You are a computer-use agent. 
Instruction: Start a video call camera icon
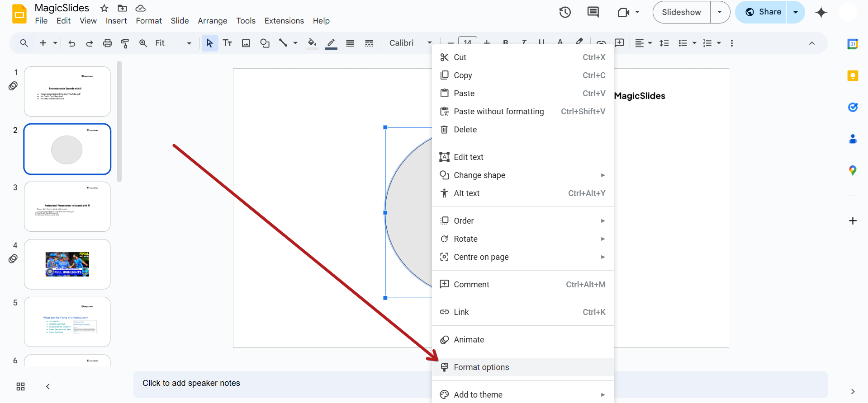(x=624, y=12)
